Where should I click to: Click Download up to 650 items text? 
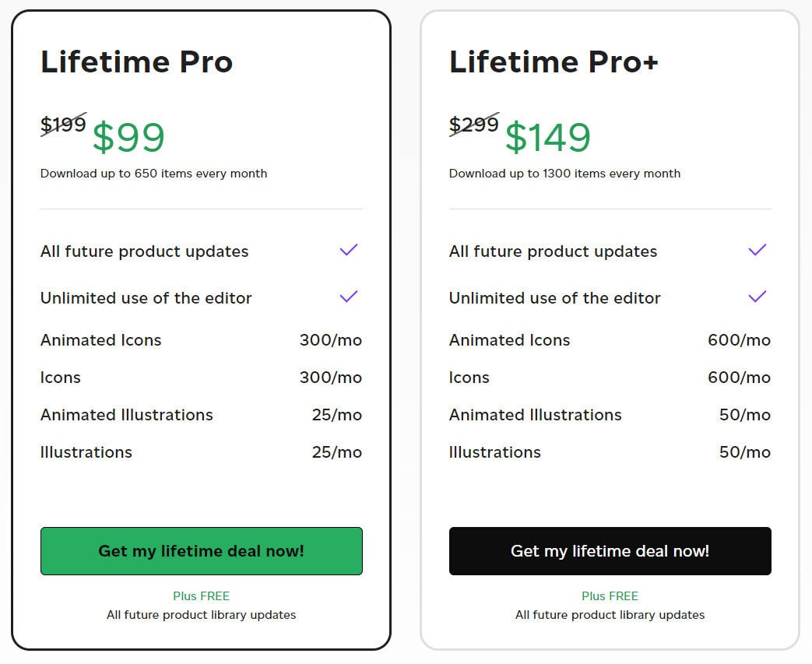click(153, 174)
